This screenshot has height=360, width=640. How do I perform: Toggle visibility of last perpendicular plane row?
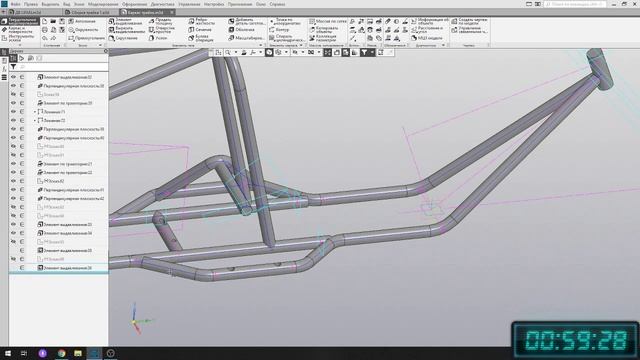(13, 198)
